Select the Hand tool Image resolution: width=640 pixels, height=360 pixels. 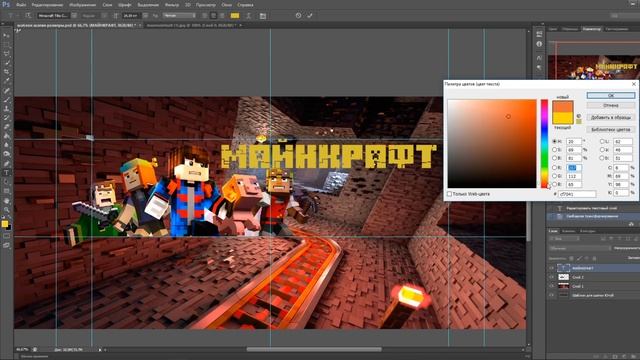click(7, 201)
